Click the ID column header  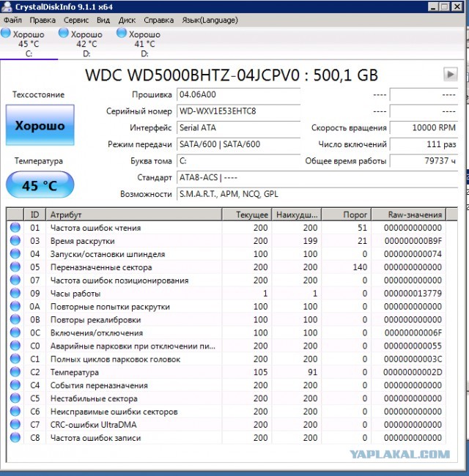click(34, 215)
